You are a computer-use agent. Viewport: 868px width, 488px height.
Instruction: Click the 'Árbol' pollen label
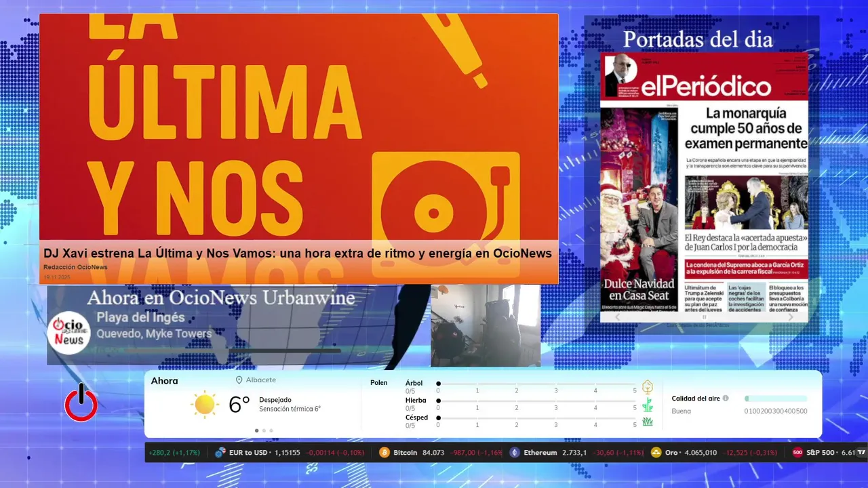[x=414, y=383]
